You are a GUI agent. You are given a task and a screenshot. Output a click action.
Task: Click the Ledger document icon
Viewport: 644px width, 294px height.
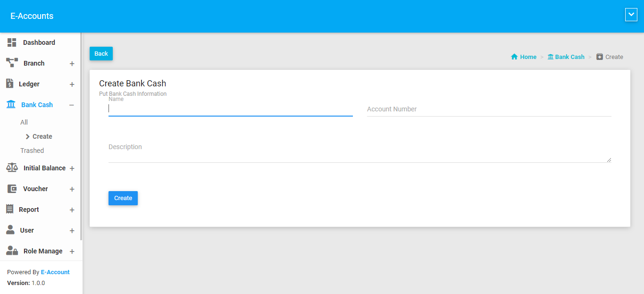(x=9, y=84)
